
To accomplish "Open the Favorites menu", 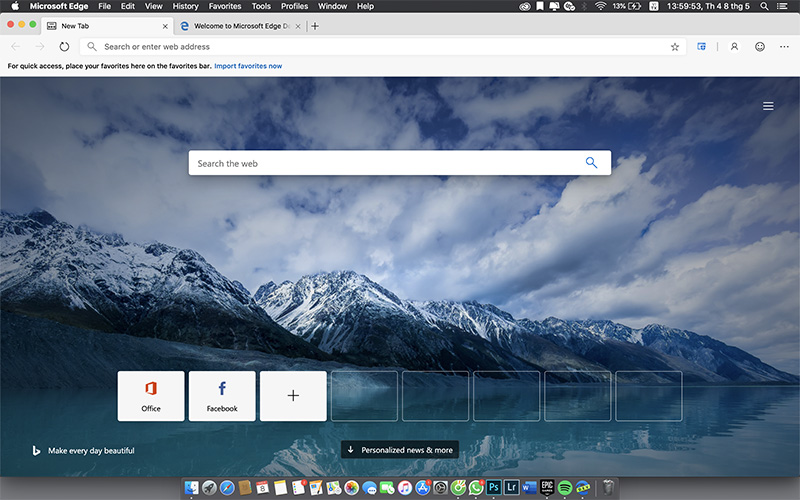I will [x=224, y=6].
